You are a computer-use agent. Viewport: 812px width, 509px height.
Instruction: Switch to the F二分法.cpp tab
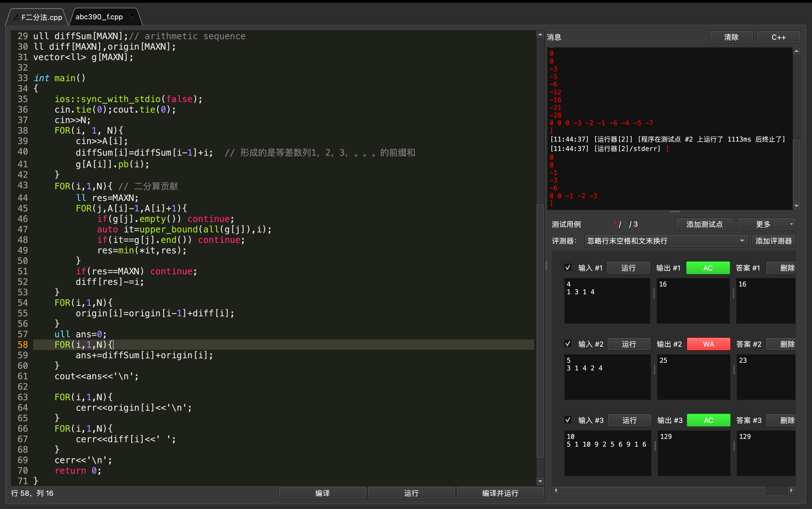point(41,17)
